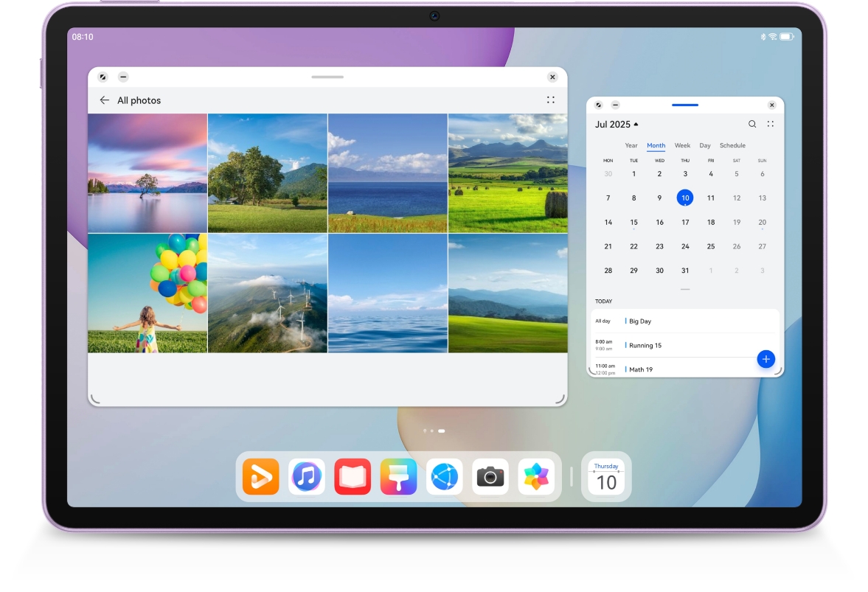The image size is (868, 592).
Task: Switch to the Week view tab
Action: point(681,145)
